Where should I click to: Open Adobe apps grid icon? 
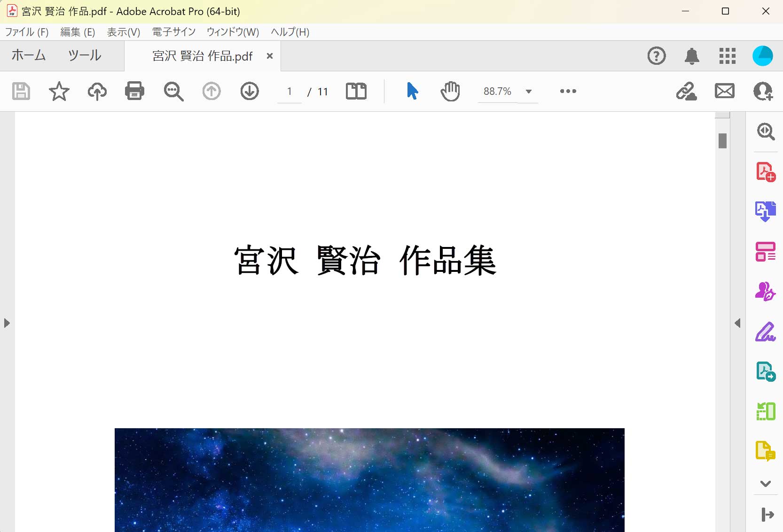(728, 56)
